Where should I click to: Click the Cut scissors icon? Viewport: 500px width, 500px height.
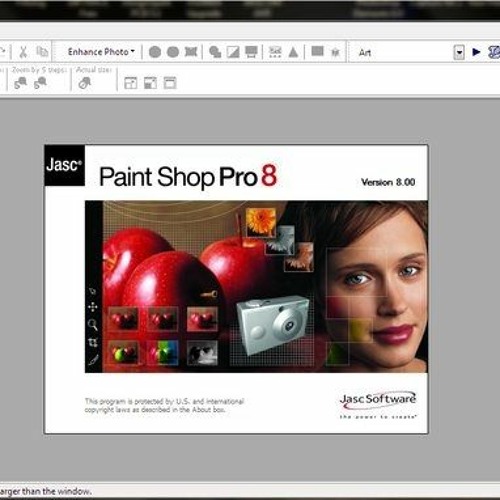[23, 52]
